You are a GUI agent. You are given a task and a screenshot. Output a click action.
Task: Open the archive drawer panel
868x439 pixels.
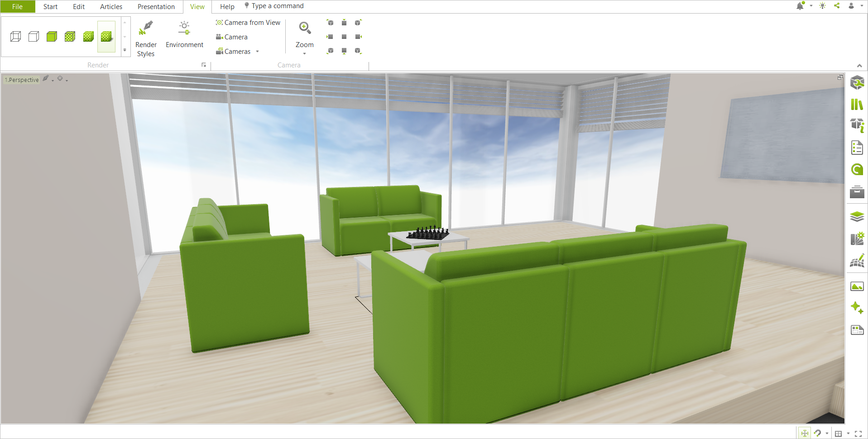click(857, 192)
